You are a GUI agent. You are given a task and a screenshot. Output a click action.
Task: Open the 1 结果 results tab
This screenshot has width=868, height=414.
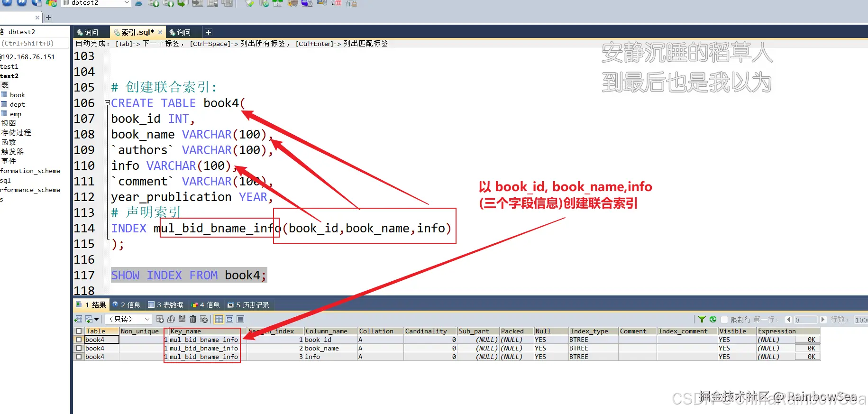pos(91,305)
